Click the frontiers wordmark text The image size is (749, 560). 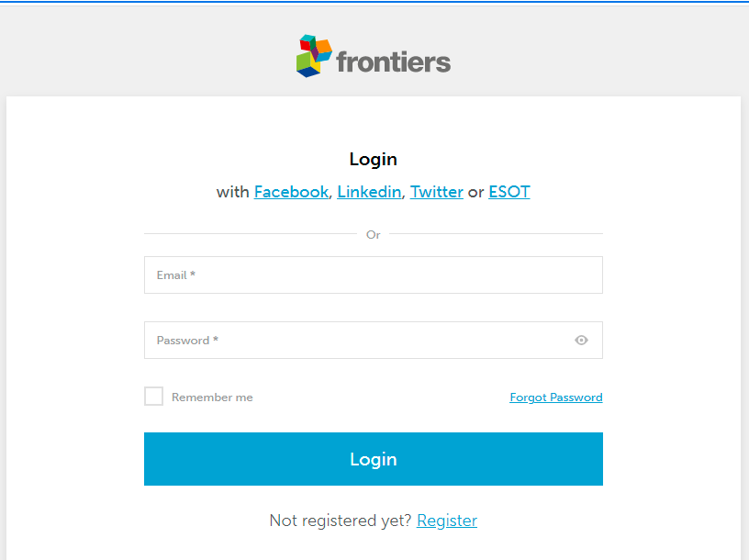[x=393, y=62]
